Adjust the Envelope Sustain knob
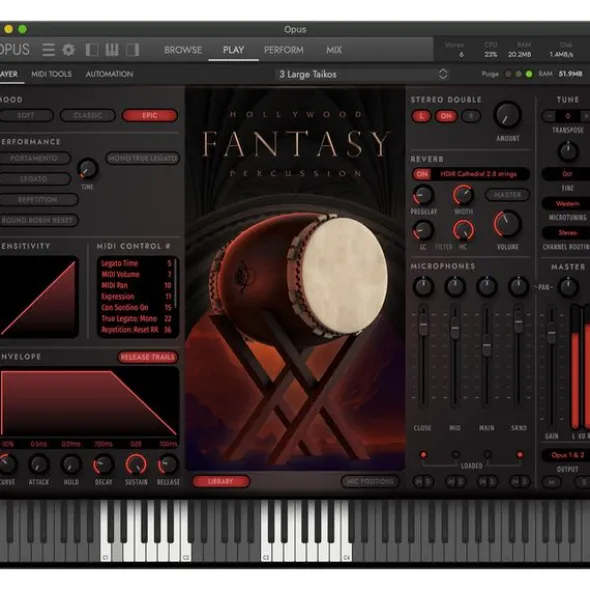The height and width of the screenshot is (591, 590). [x=136, y=464]
